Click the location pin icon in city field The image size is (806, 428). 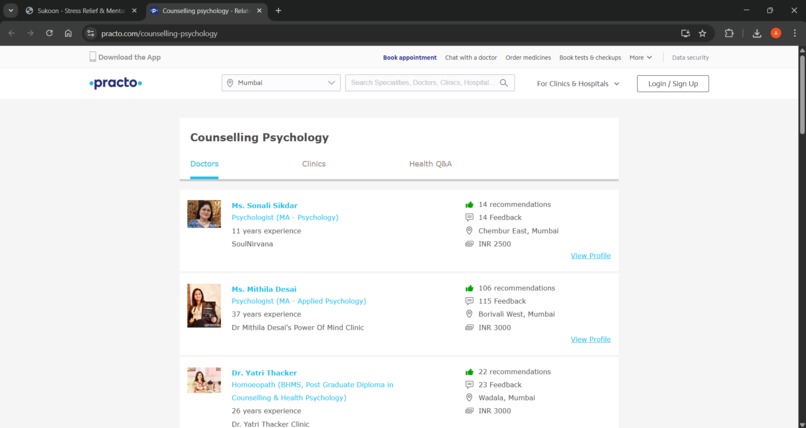230,83
